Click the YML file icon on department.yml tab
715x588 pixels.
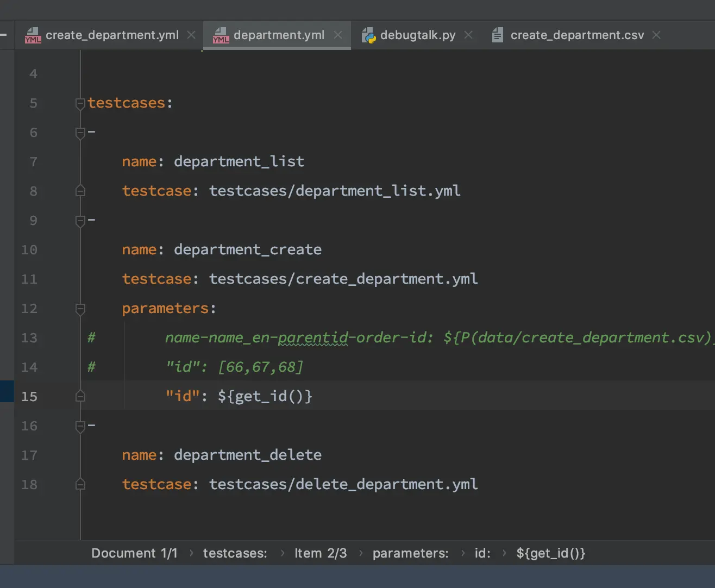pyautogui.click(x=221, y=35)
